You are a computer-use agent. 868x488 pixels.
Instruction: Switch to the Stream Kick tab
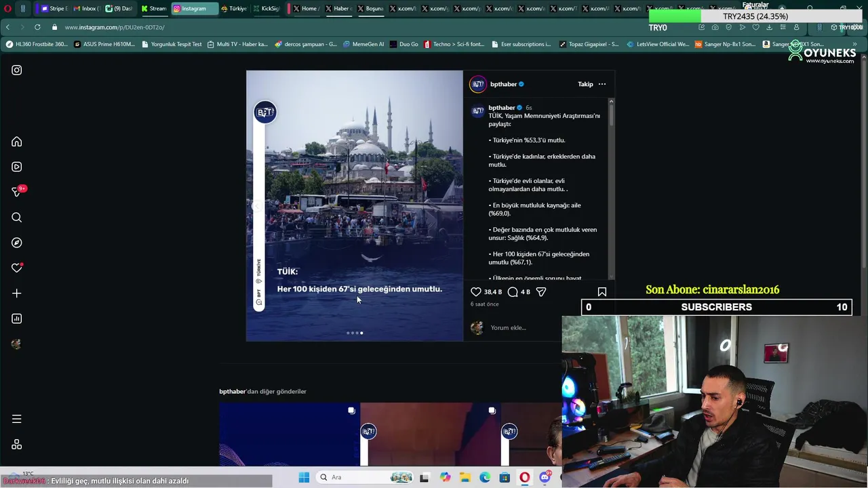pos(153,9)
